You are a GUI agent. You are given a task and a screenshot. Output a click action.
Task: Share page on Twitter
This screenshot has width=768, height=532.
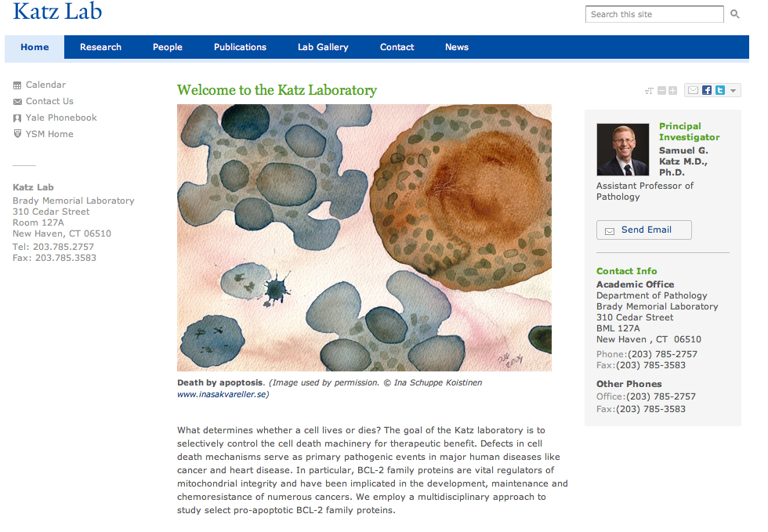click(x=720, y=90)
